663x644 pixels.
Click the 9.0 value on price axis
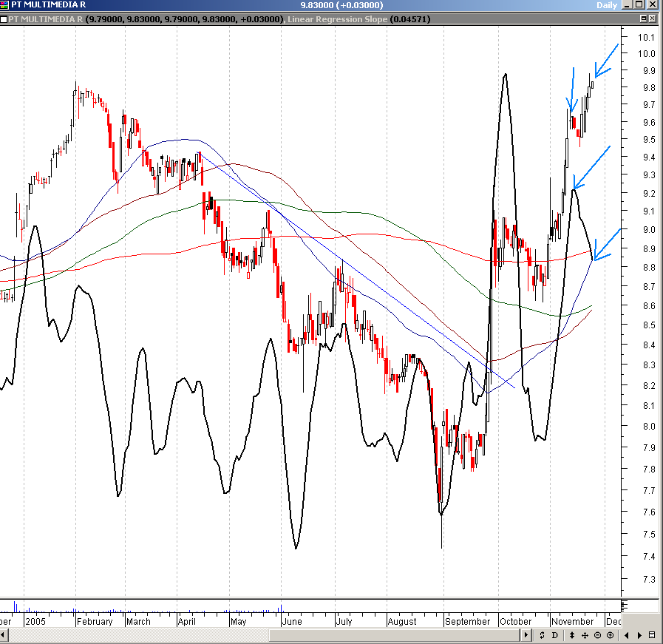click(x=649, y=230)
